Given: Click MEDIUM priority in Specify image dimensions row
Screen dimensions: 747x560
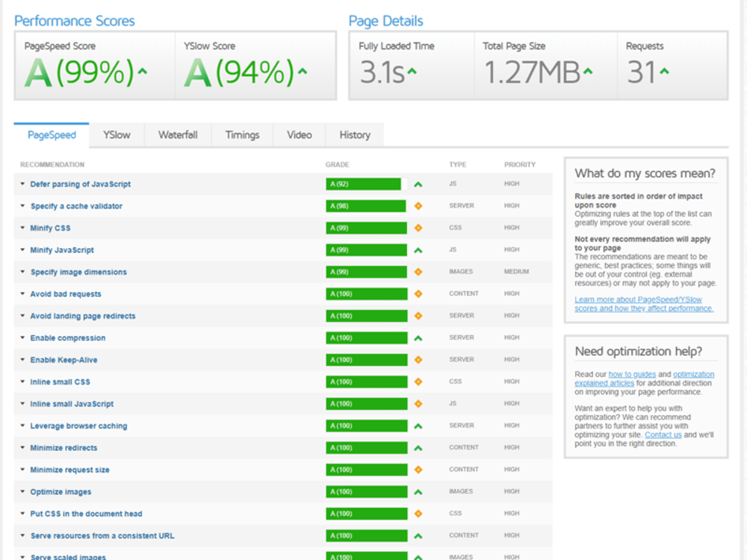Looking at the screenshot, I should (x=516, y=272).
